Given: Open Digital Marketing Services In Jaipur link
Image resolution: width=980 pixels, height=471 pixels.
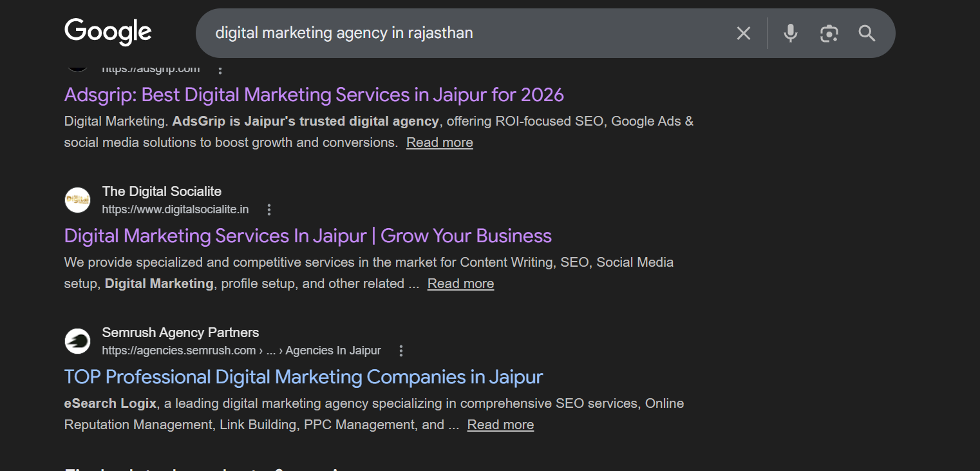Looking at the screenshot, I should click(x=308, y=236).
